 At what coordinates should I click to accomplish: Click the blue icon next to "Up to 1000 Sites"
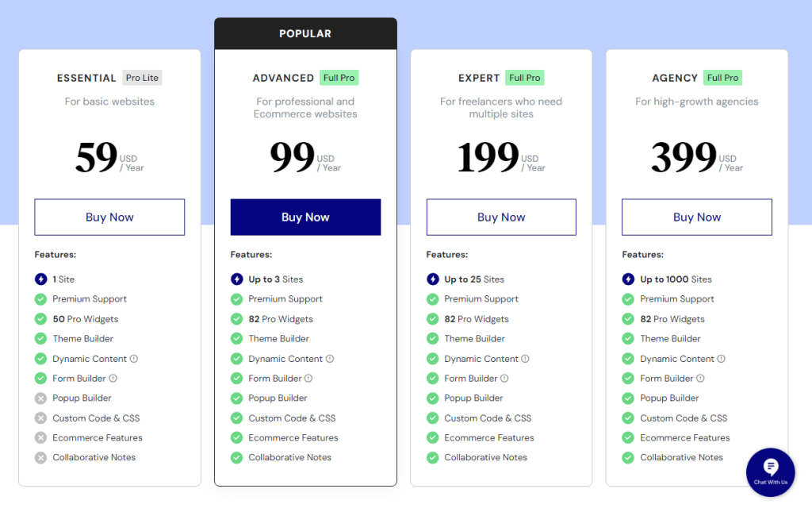click(x=628, y=279)
